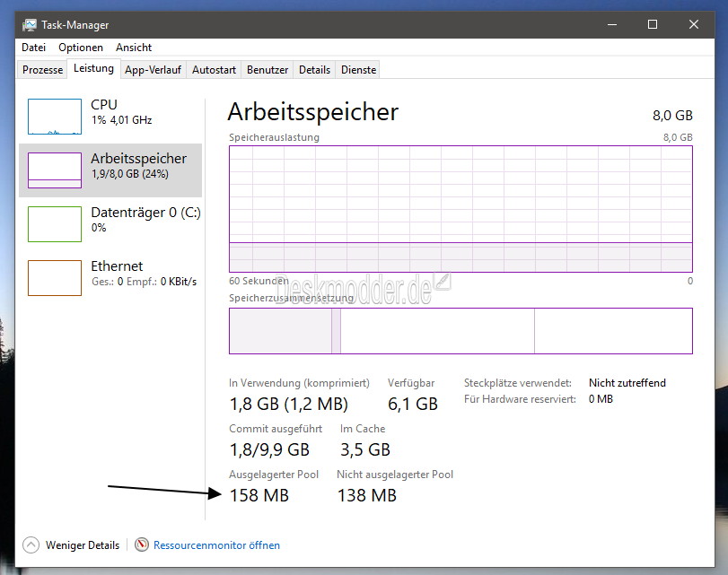Image resolution: width=728 pixels, height=575 pixels.
Task: Click the Nicht ausgelagerter Pool value 138 MB
Action: [367, 496]
